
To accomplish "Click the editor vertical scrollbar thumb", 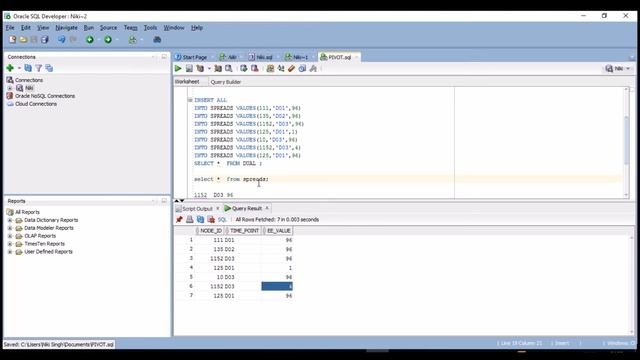I will (x=627, y=141).
